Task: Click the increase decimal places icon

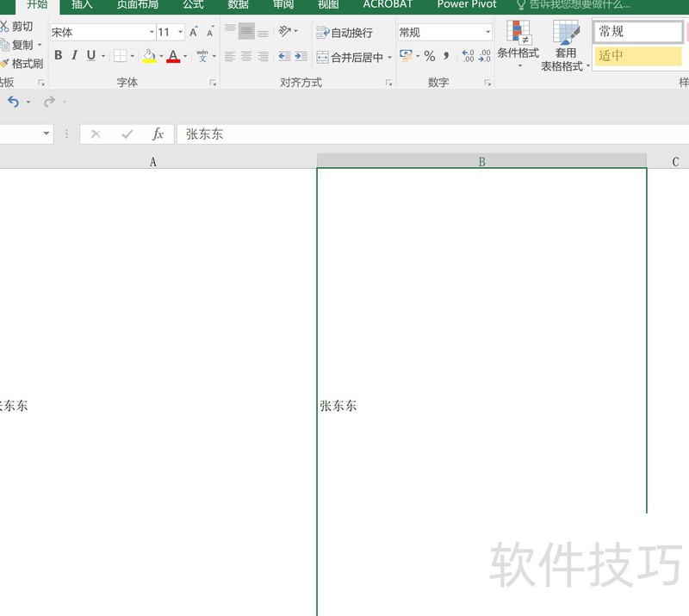Action: click(x=468, y=57)
